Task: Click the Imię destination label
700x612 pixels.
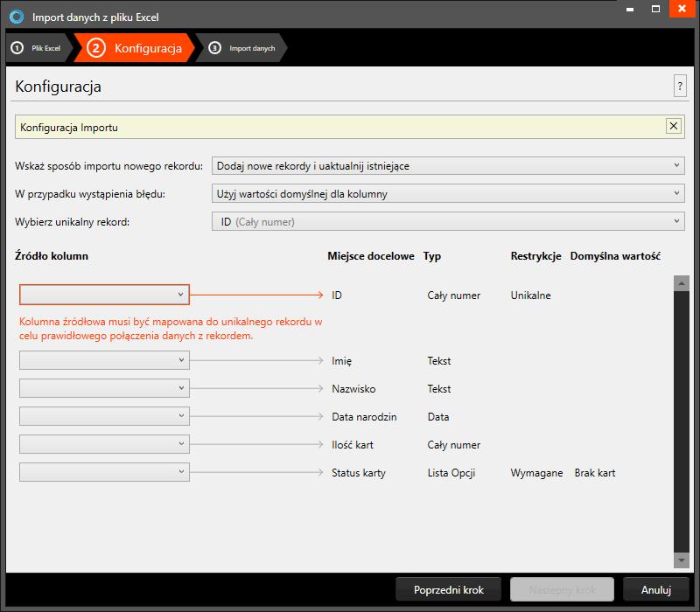Action: pyautogui.click(x=341, y=361)
